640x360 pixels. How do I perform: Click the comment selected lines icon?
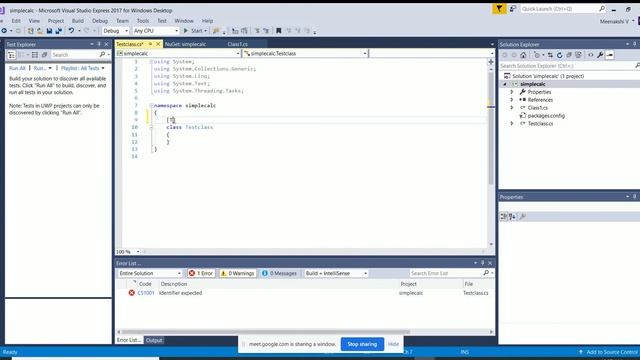[257, 31]
